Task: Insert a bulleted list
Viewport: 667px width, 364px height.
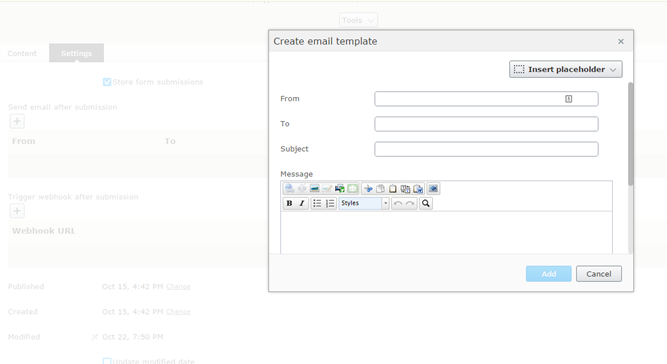Action: (317, 203)
